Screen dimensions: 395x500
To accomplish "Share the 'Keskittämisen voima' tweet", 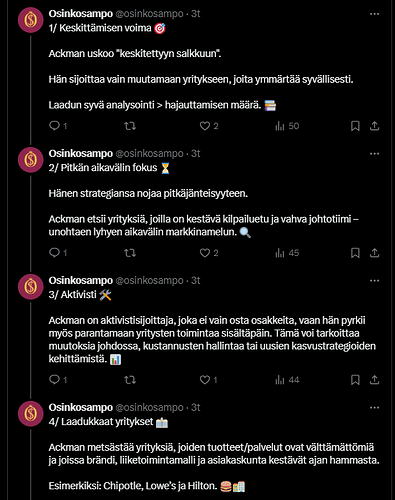I will [374, 126].
